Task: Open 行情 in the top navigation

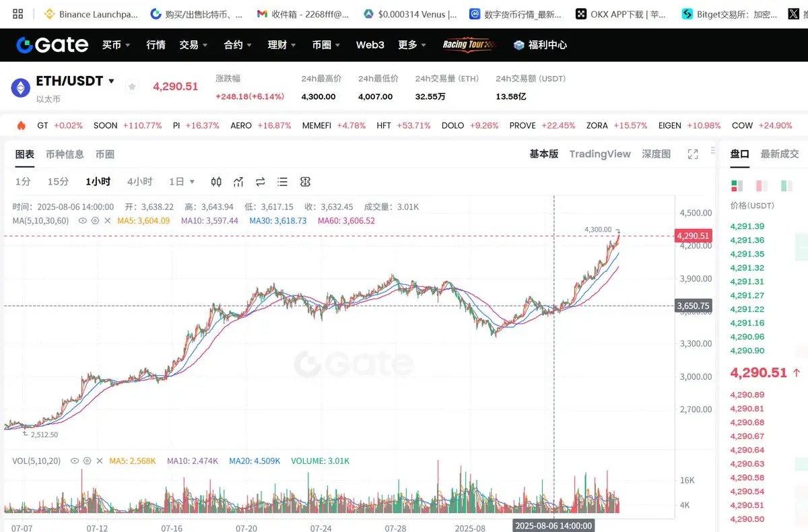Action: (x=156, y=45)
